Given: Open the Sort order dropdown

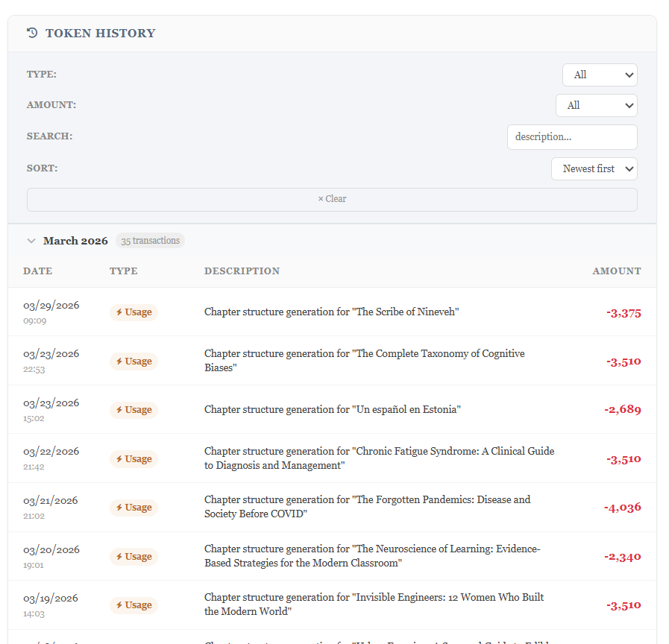Looking at the screenshot, I should [x=594, y=168].
